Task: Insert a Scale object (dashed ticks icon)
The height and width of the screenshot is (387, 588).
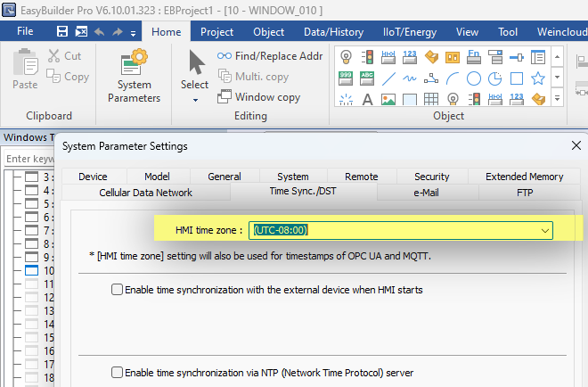Action: [346, 100]
